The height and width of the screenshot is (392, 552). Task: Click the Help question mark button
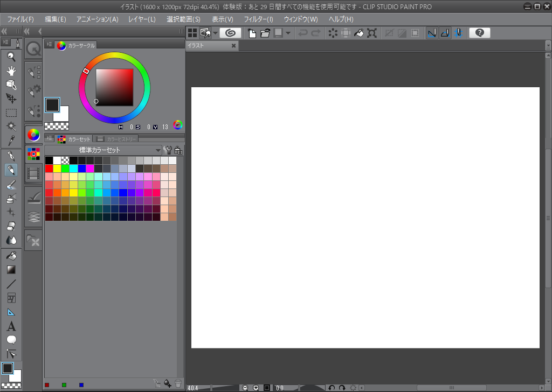tap(479, 33)
